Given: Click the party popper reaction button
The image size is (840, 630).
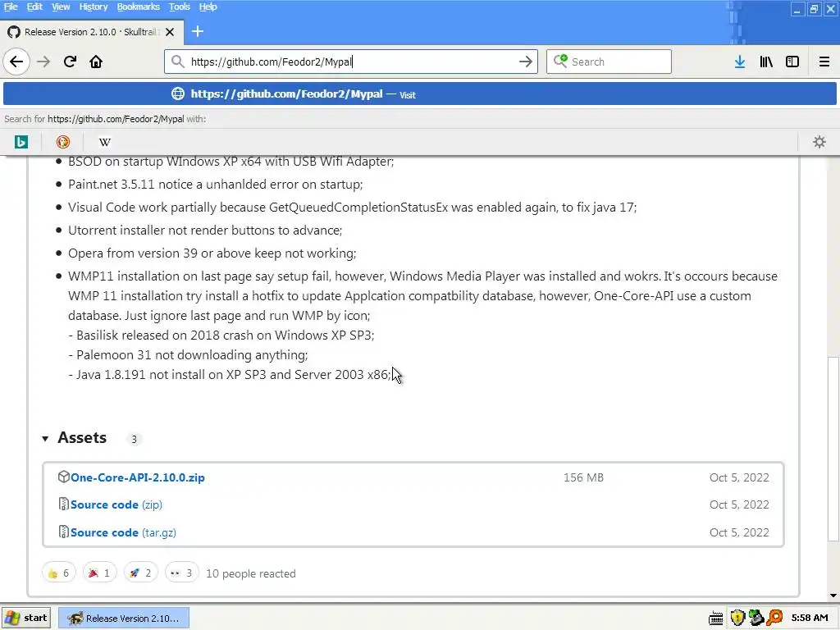Looking at the screenshot, I should (x=99, y=573).
